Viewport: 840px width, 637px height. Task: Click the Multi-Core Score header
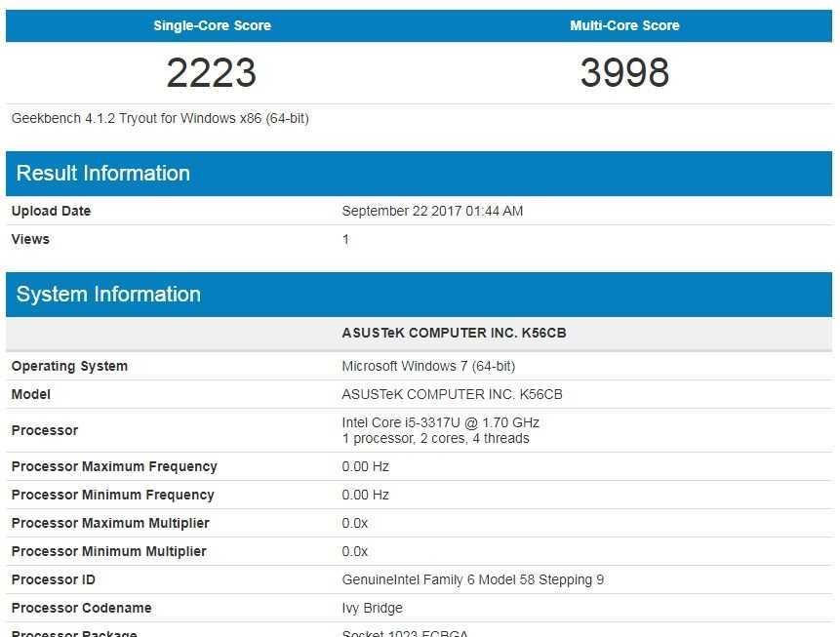coord(624,25)
